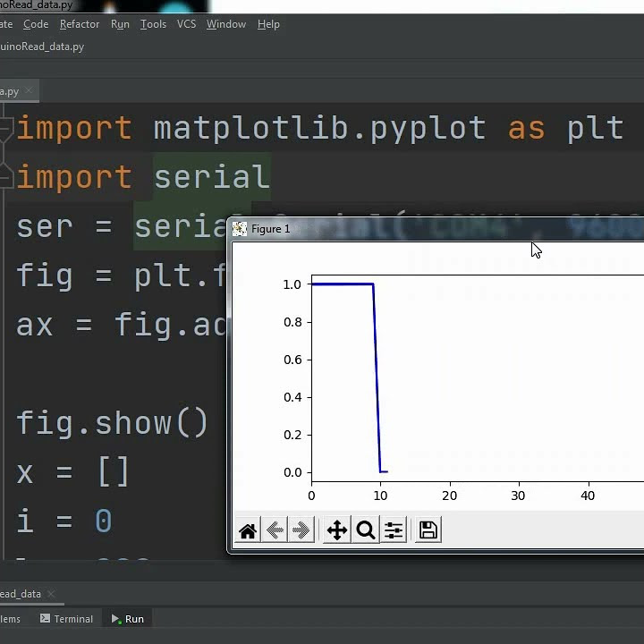644x644 pixels.
Task: Open the Code menu
Action: pyautogui.click(x=36, y=24)
